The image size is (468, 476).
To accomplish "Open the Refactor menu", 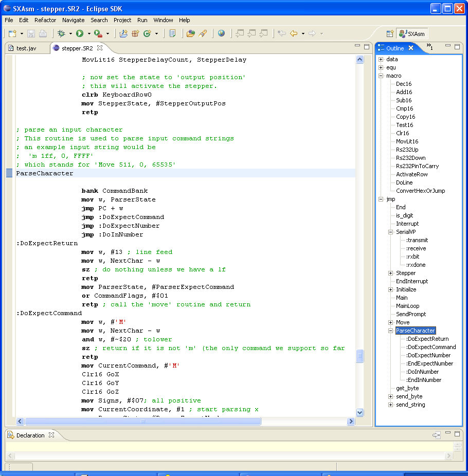I will (45, 20).
